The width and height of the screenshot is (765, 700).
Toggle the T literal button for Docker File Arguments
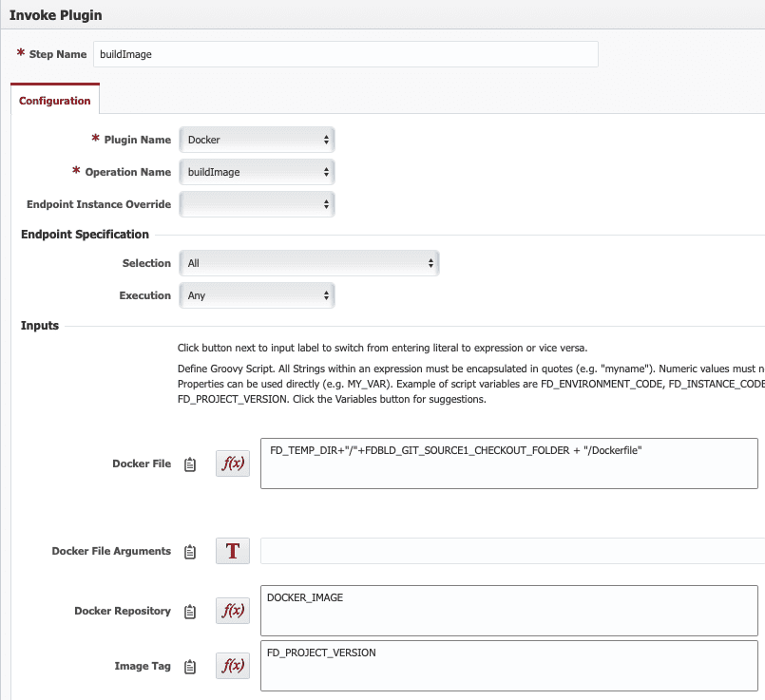[233, 551]
